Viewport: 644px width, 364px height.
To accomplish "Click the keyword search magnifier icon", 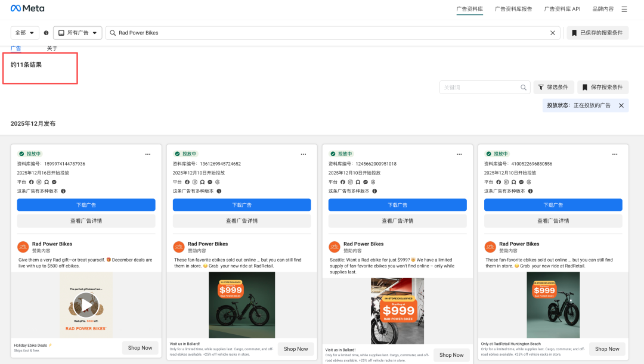I will click(x=524, y=88).
